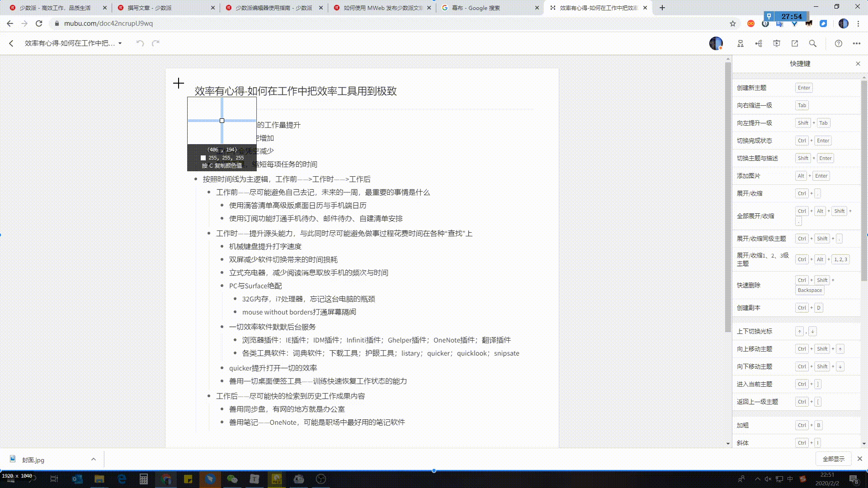
Task: Click bullet of 一切效率软件默默后台服务
Action: click(x=222, y=327)
